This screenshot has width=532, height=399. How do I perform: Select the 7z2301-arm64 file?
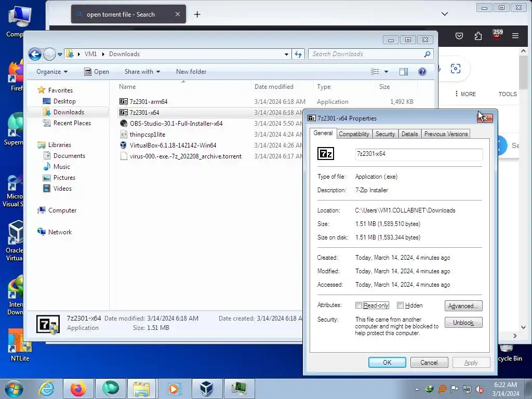click(x=149, y=102)
